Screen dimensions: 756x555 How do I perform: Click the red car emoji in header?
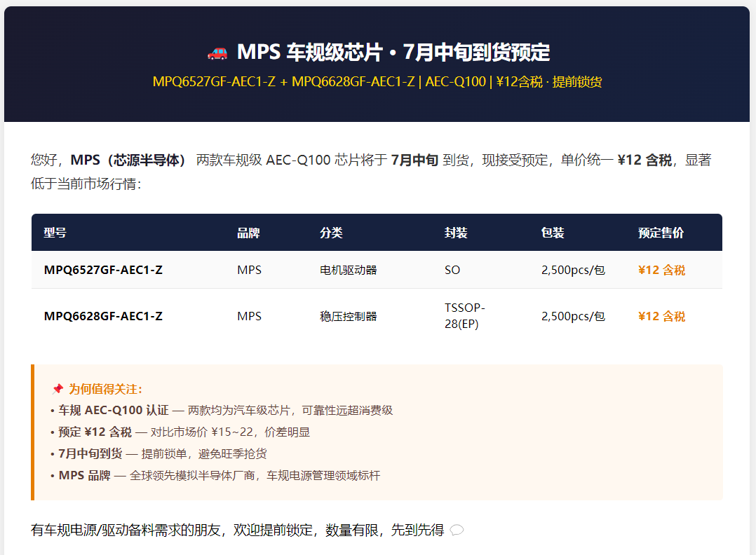[217, 53]
